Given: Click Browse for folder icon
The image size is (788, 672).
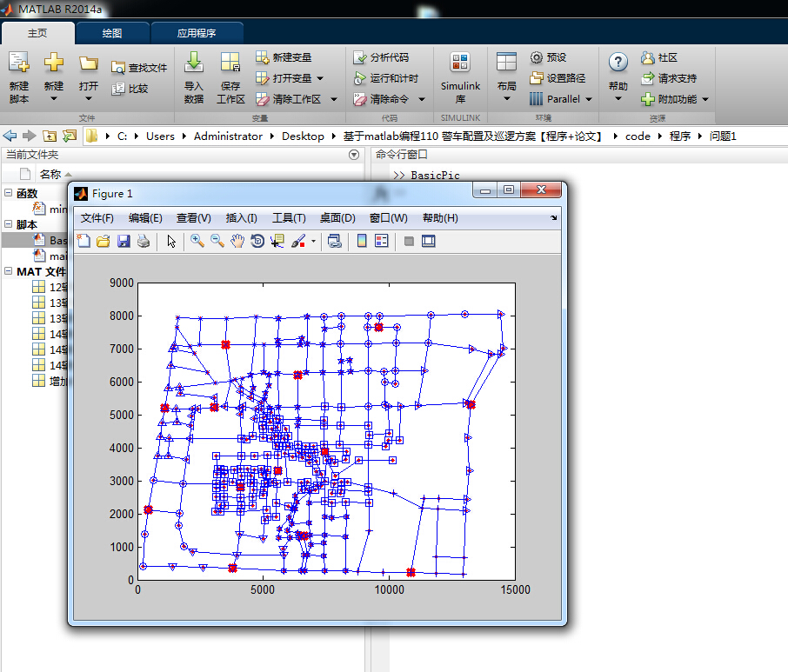Looking at the screenshot, I should coord(70,136).
